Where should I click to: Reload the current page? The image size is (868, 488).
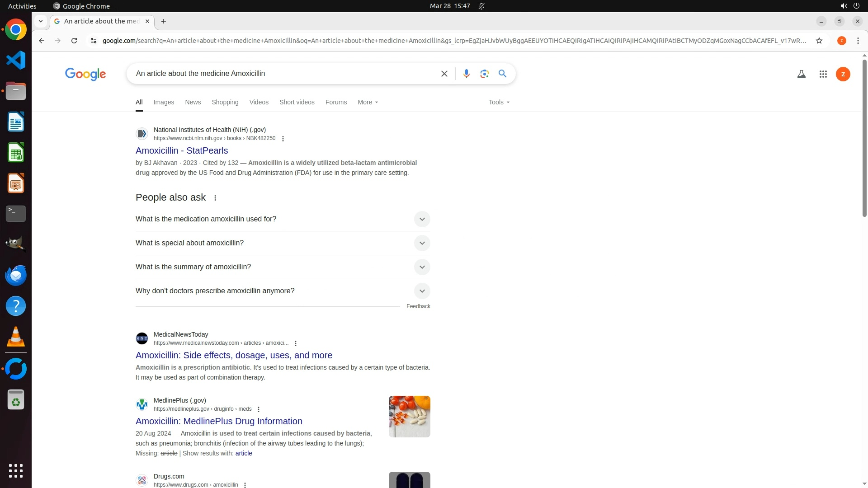point(74,41)
